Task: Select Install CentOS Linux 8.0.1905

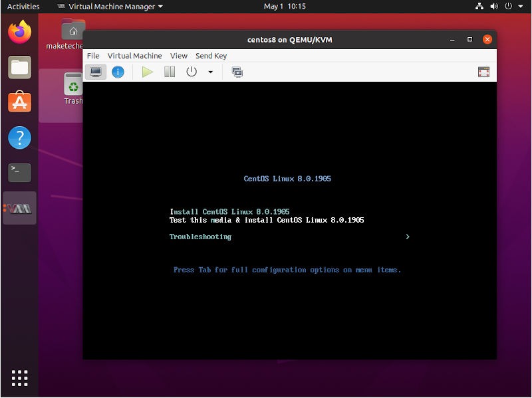Action: (x=229, y=211)
